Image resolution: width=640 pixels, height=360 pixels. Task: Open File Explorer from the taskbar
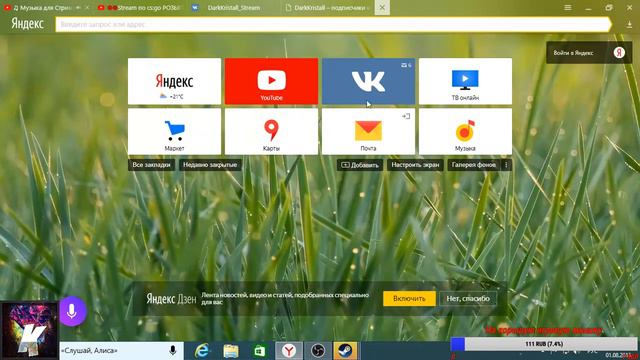(x=231, y=351)
